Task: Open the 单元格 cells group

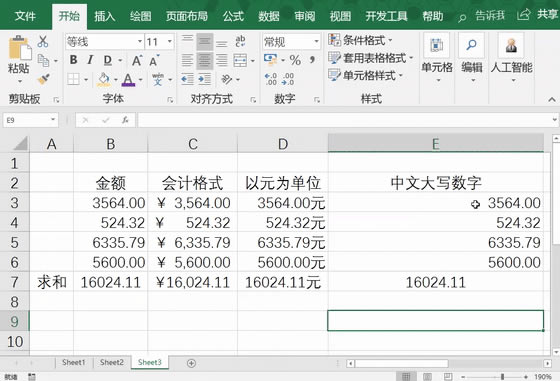Action: click(x=436, y=58)
